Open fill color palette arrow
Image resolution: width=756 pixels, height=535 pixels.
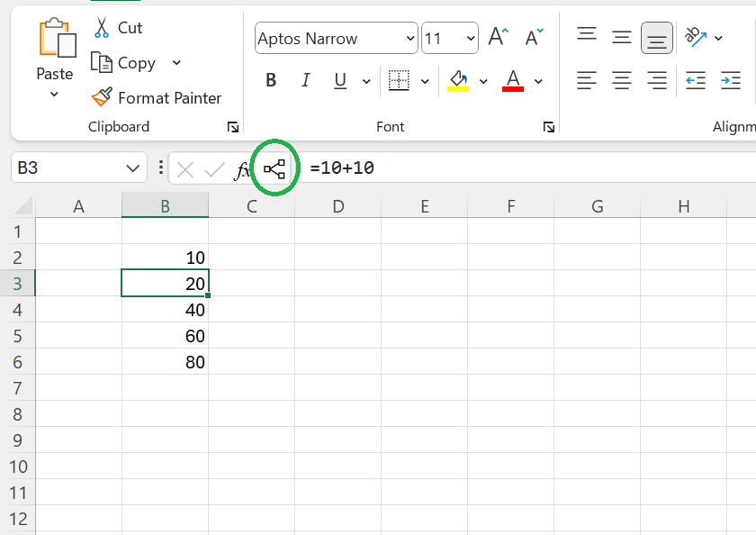pos(483,81)
